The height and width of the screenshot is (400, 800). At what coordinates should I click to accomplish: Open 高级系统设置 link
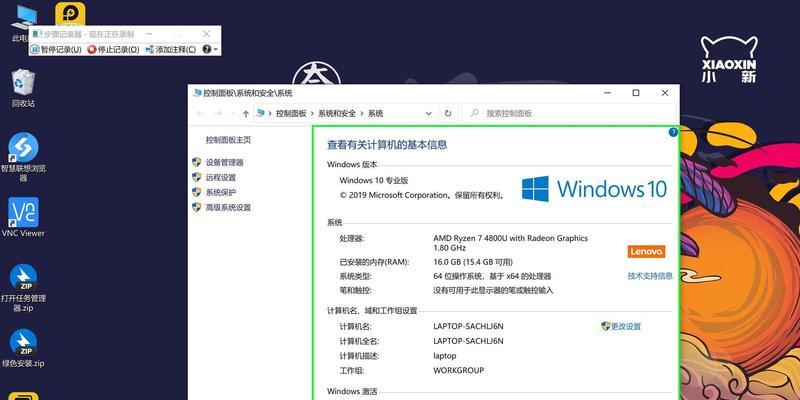point(228,208)
